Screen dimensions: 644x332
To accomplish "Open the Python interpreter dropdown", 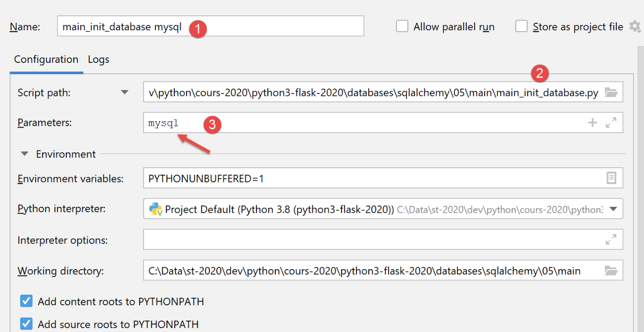I will (613, 209).
